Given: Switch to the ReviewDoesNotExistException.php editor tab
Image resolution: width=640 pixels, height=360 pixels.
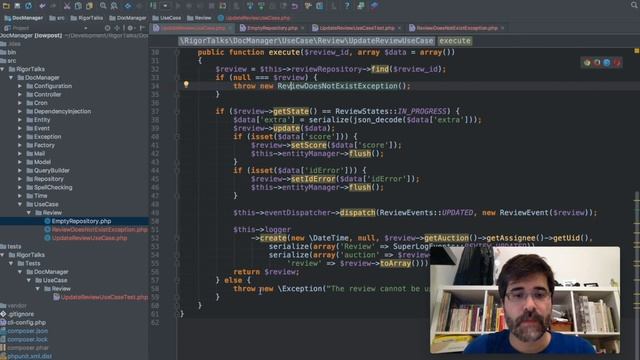Looking at the screenshot, I should point(456,28).
